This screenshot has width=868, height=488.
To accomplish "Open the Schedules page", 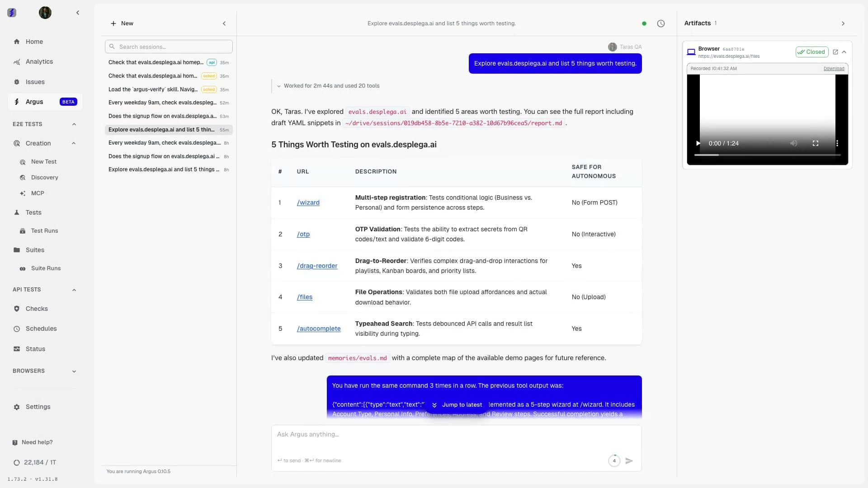I will pos(41,328).
